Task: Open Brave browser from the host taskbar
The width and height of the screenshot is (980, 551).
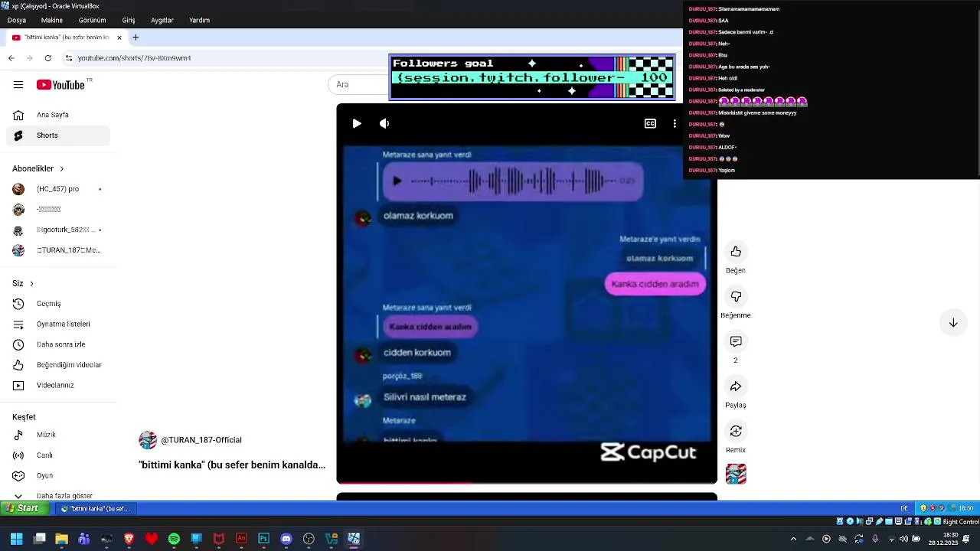Action: click(x=129, y=539)
